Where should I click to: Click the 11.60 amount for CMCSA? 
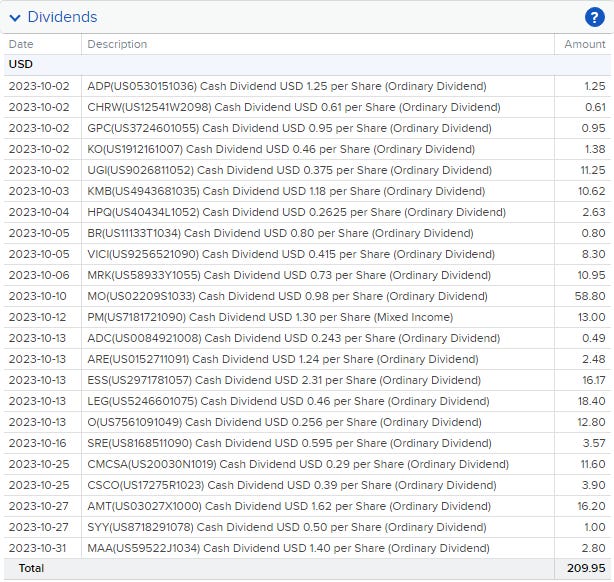(x=593, y=464)
